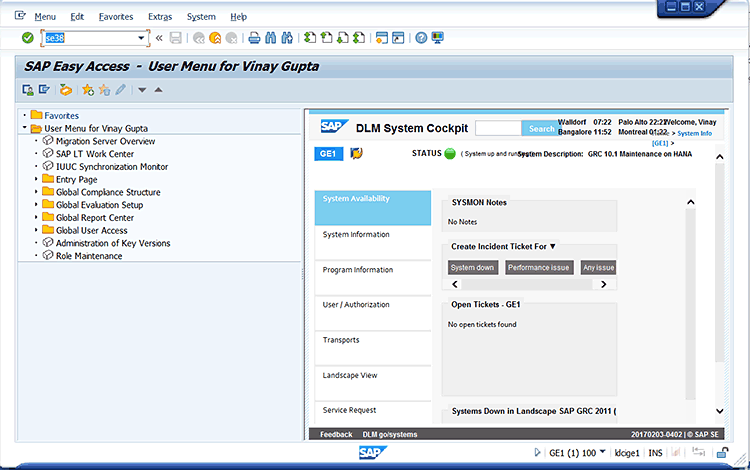
Task: Open the Favorites menu in menu bar
Action: 116,17
